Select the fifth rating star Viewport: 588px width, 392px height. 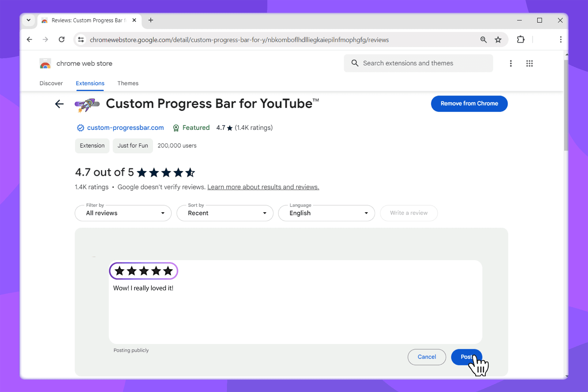click(x=168, y=271)
